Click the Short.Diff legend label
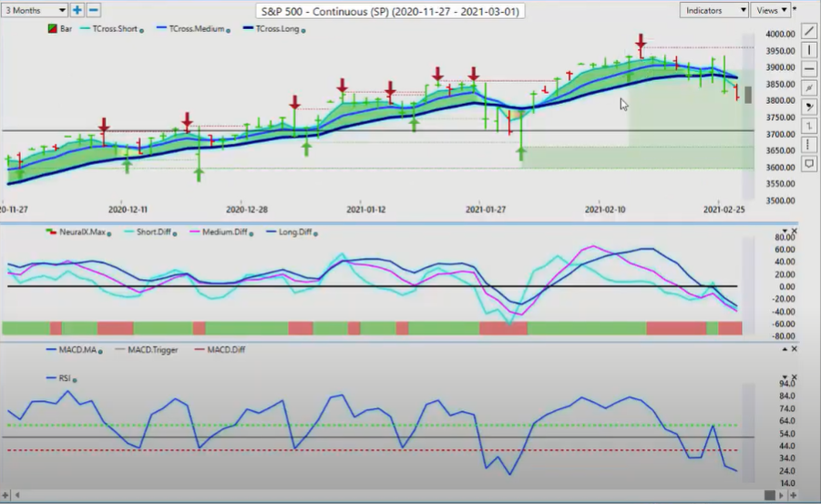 [x=153, y=231]
